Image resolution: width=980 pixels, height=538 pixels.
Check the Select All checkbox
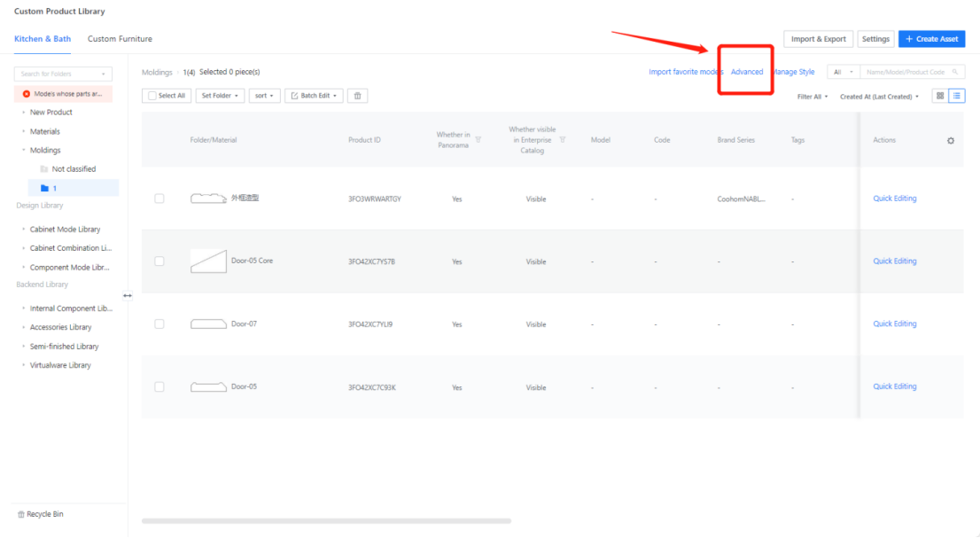click(x=152, y=96)
